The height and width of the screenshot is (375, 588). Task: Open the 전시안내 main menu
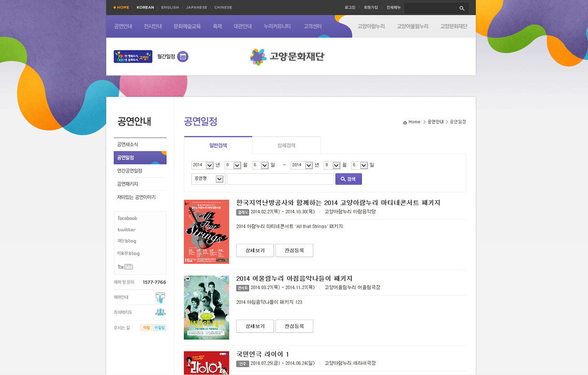pos(153,27)
